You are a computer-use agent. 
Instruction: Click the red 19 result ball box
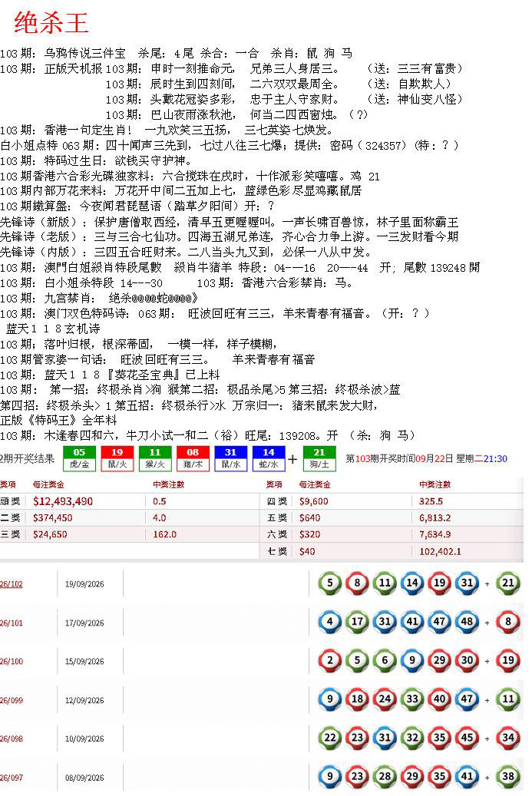click(117, 458)
